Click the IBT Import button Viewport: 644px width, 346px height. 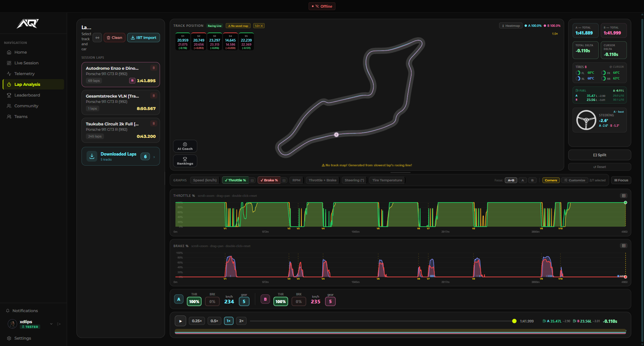(144, 38)
